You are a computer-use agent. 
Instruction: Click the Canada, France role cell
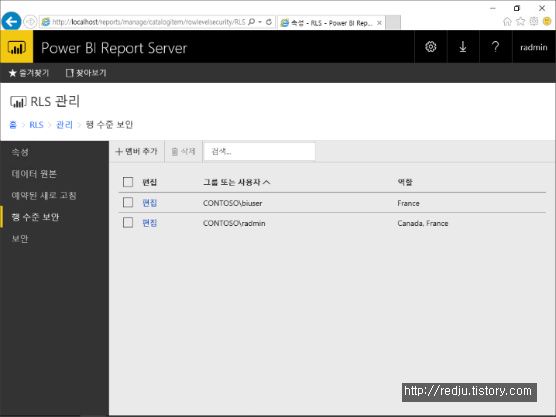423,223
